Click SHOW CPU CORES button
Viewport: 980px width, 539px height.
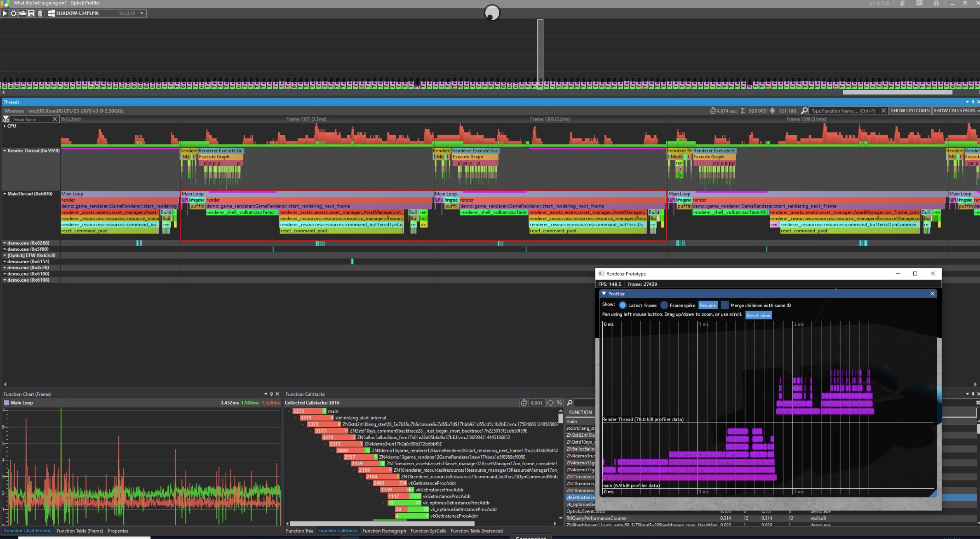tap(910, 111)
